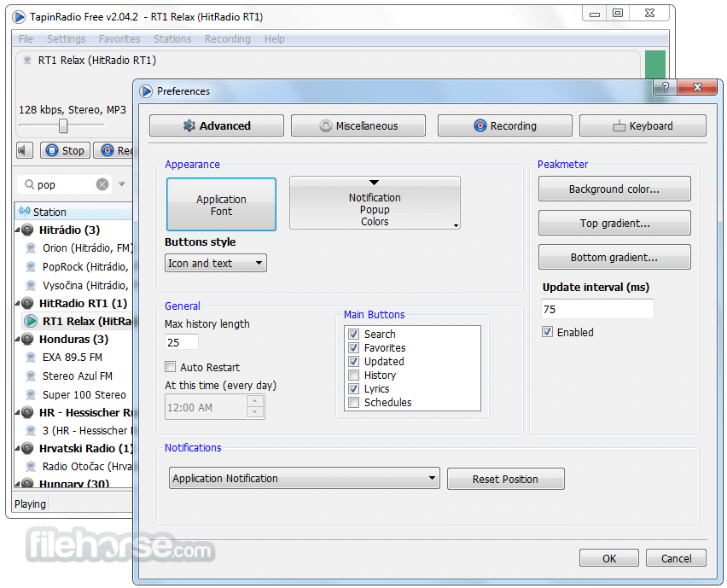Open the Settings menu

[67, 39]
